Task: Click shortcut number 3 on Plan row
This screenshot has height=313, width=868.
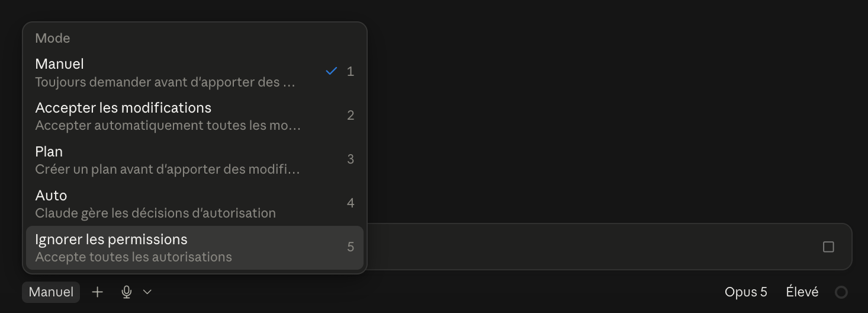Action: [x=351, y=159]
